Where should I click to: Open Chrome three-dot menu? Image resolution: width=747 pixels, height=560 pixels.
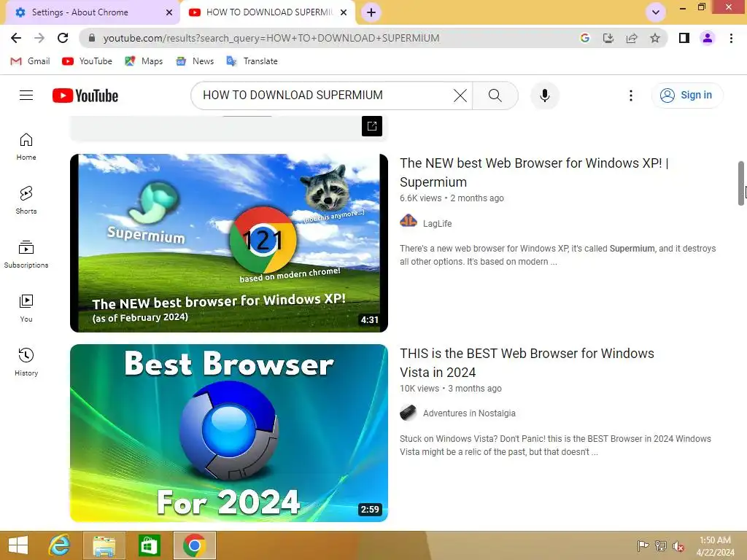click(x=731, y=38)
